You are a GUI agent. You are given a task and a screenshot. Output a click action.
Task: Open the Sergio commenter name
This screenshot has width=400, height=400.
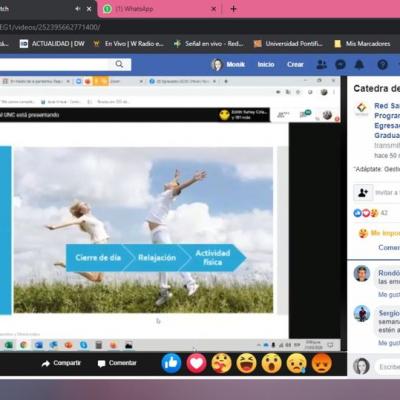click(x=389, y=313)
